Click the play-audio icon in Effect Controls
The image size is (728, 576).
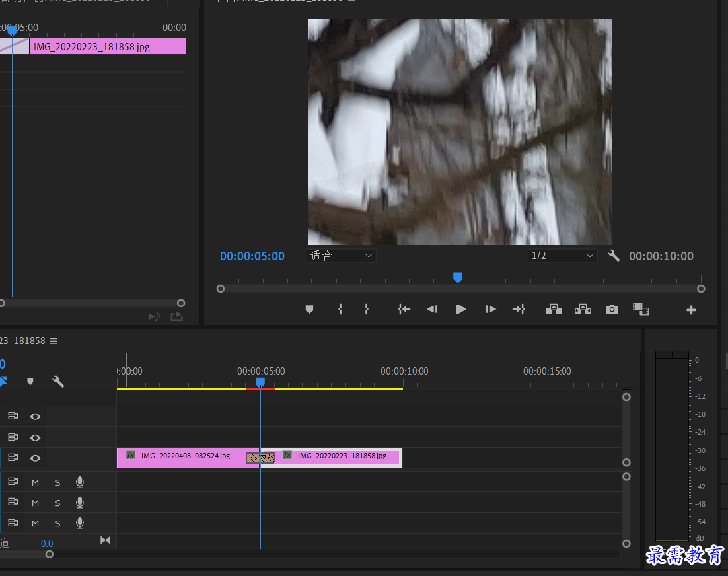(154, 316)
